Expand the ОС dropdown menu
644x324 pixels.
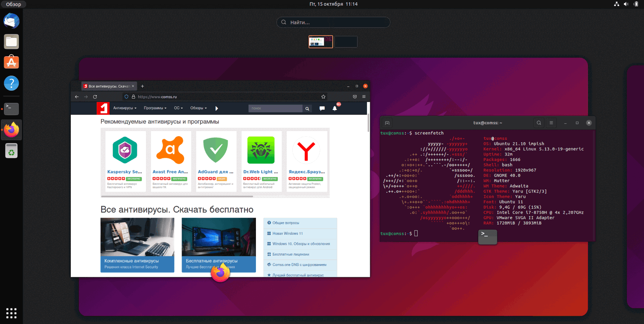click(x=178, y=108)
